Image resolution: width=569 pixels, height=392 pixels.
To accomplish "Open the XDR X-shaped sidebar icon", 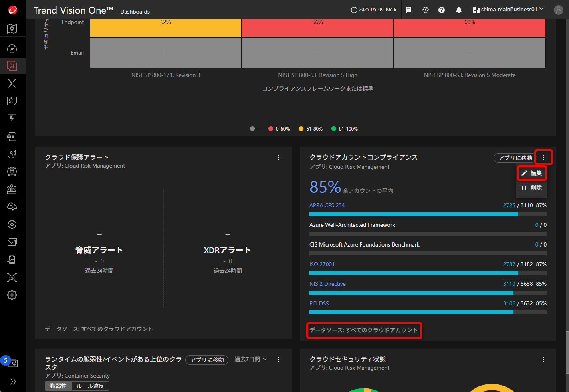I will (12, 83).
